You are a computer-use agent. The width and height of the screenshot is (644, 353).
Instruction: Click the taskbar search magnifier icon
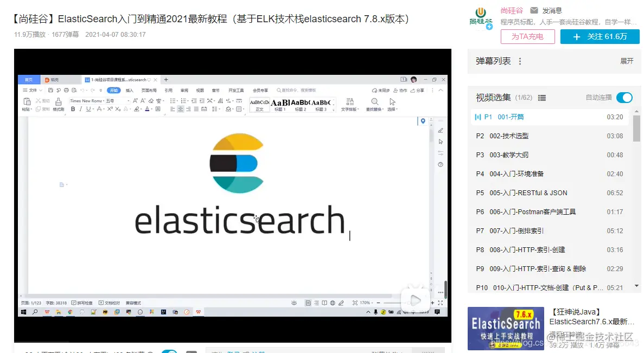[35, 312]
